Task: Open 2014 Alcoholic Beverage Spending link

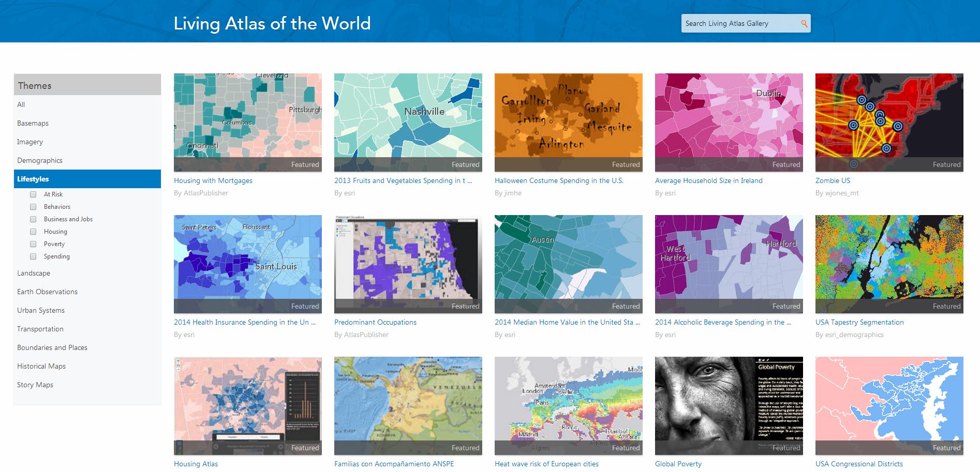Action: point(723,322)
